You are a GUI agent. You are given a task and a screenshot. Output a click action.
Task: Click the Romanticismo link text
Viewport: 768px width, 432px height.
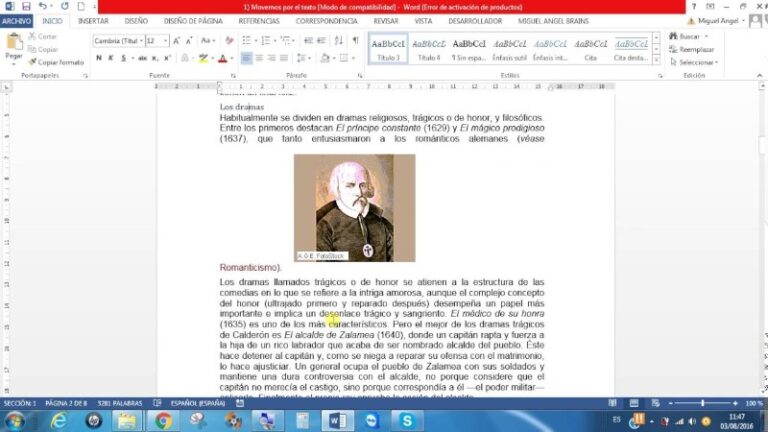(250, 267)
